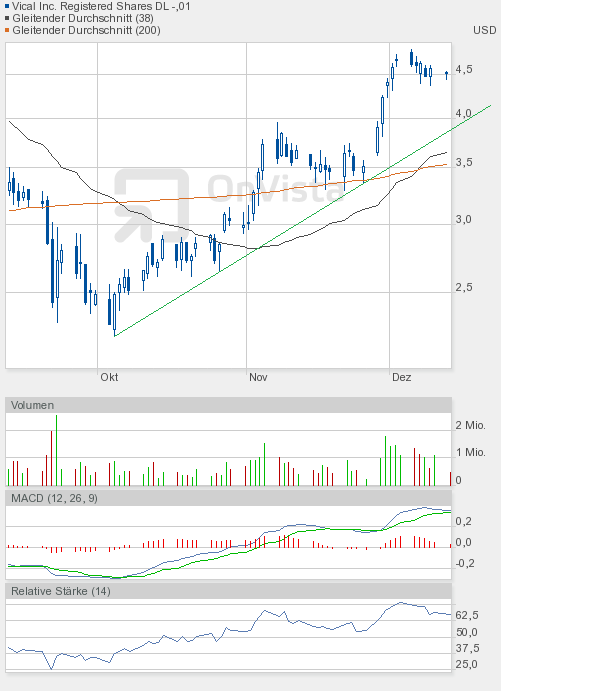Click the 4,5 price axis label
Viewport: 614px width, 691px height.
pos(464,69)
